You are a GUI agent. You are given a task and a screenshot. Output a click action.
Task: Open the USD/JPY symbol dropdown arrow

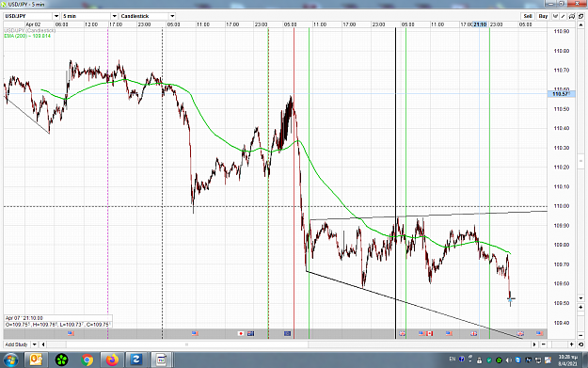point(56,16)
